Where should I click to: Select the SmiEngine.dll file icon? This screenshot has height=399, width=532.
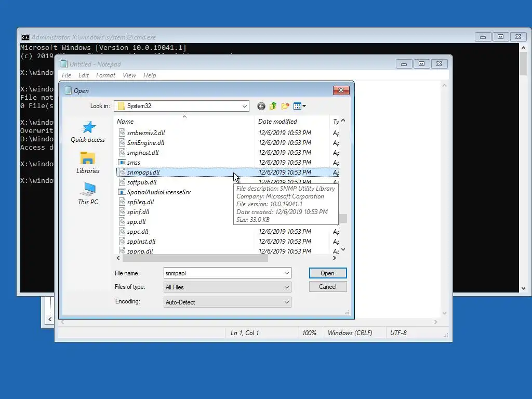coord(122,142)
